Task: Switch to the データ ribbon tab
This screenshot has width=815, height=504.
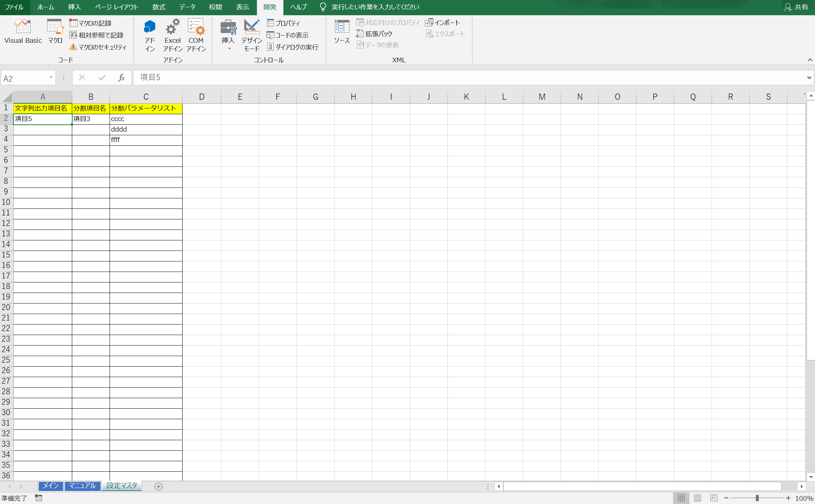Action: [187, 7]
